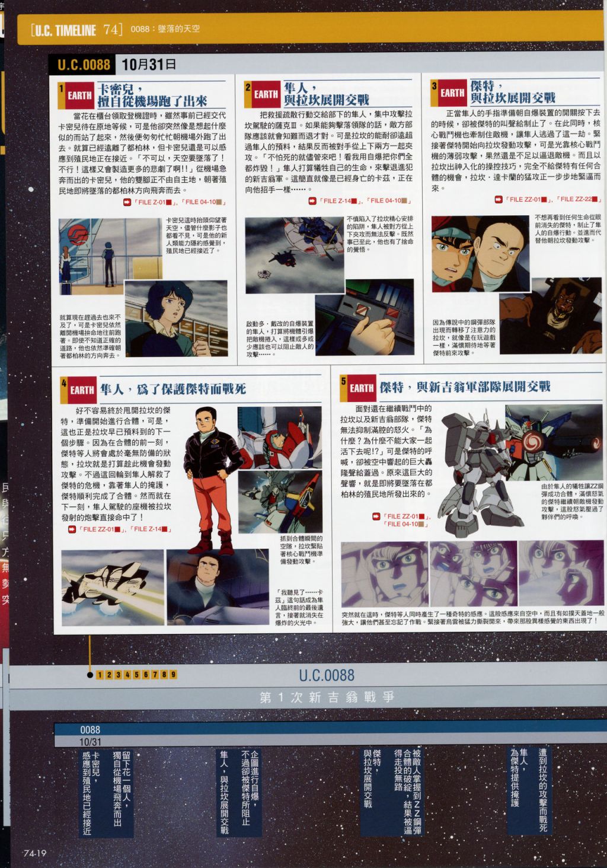Open the FILE ZZ-22 reference in section 3
607x868 pixels.
point(579,199)
